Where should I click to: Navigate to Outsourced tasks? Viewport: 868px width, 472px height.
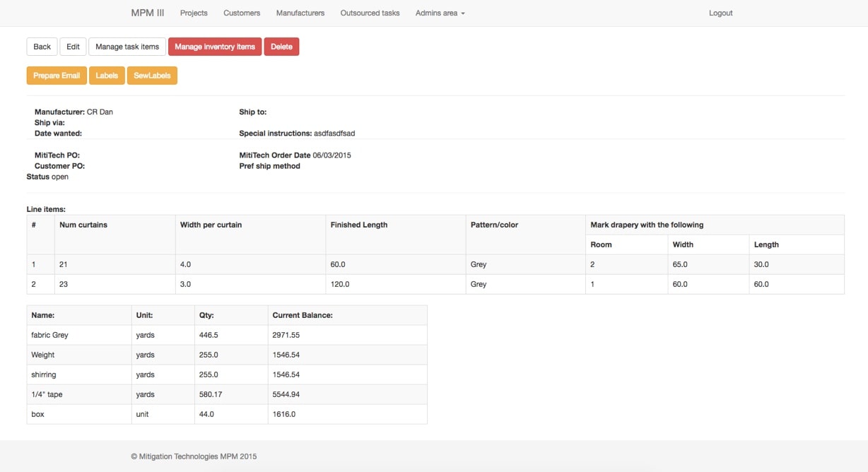(370, 13)
